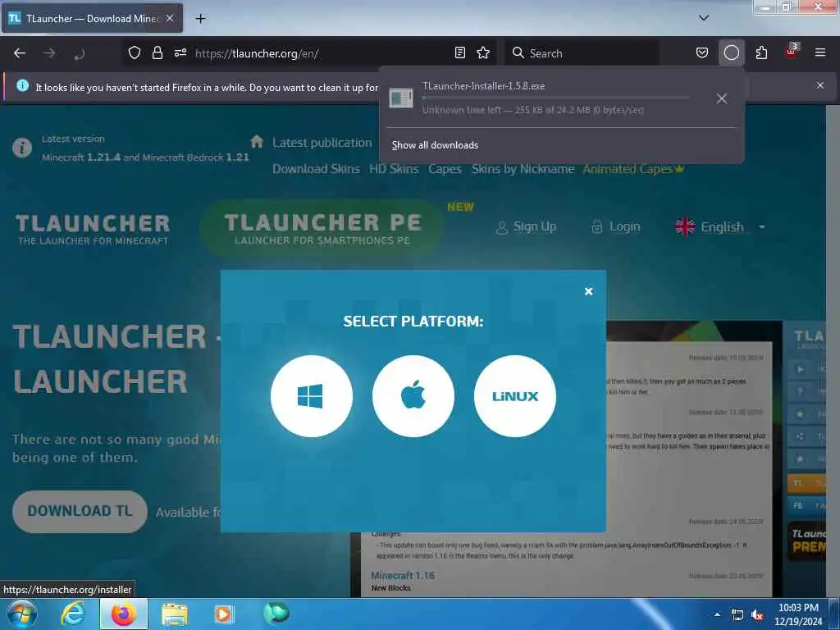Click Sign Up
The height and width of the screenshot is (630, 840).
(x=526, y=227)
